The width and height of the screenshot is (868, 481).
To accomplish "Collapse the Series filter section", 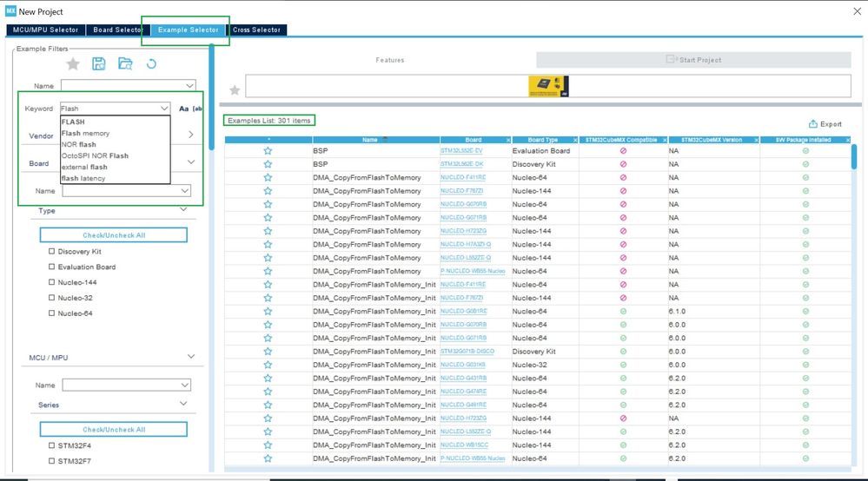I will 183,404.
